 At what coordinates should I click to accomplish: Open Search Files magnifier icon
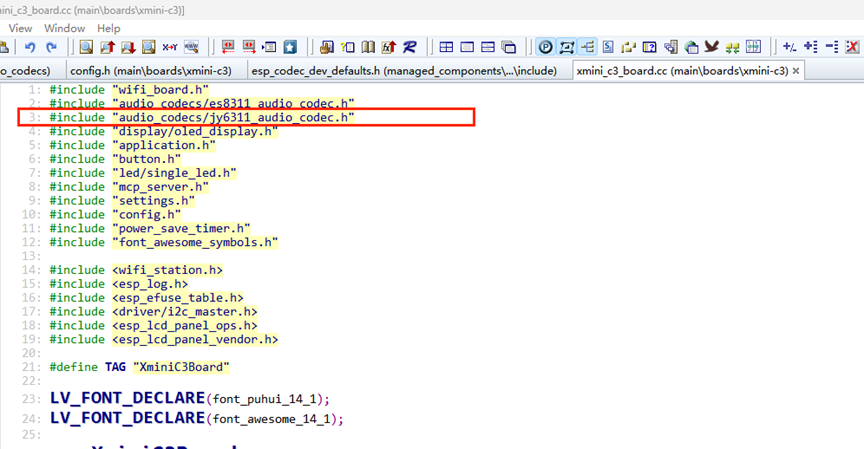[x=149, y=47]
